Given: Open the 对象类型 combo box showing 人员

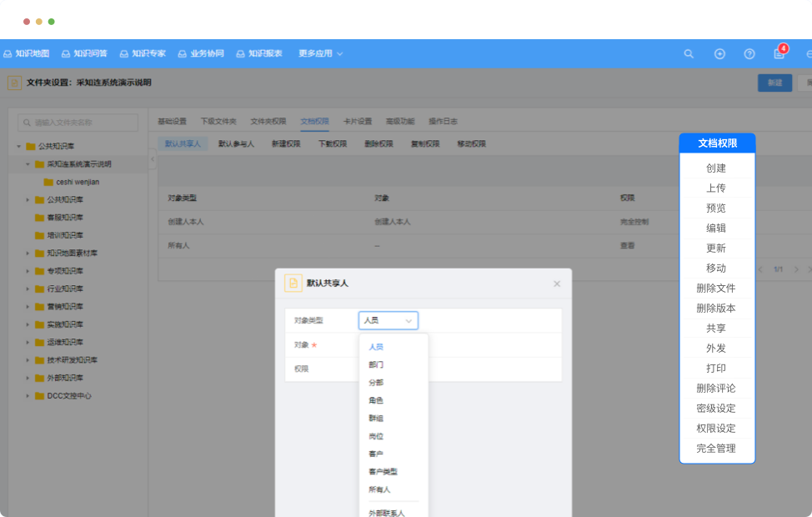Looking at the screenshot, I should click(x=388, y=320).
